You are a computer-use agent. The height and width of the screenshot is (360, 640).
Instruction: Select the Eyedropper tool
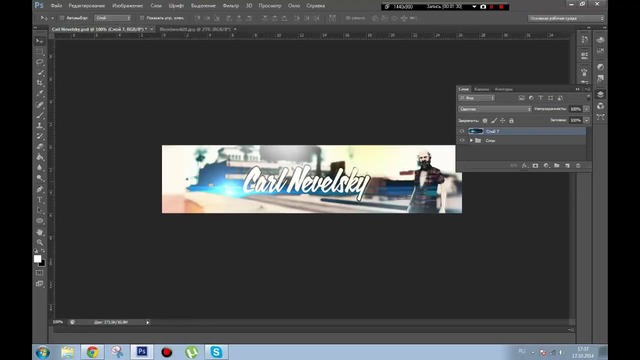tap(40, 93)
